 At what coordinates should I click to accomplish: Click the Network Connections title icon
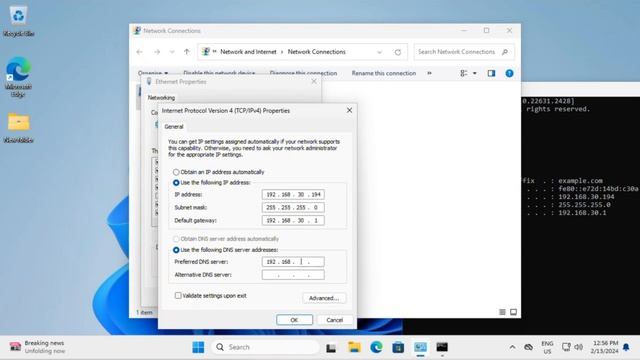(137, 31)
